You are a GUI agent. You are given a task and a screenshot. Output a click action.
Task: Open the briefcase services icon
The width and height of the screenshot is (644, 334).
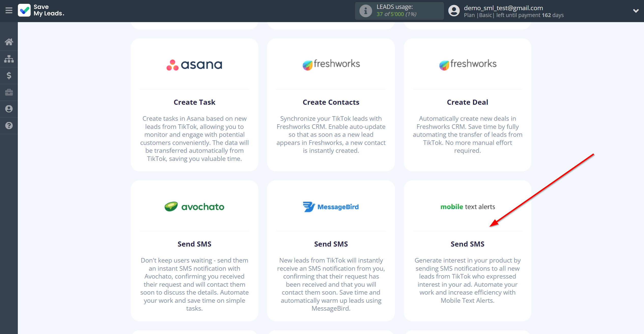(9, 92)
